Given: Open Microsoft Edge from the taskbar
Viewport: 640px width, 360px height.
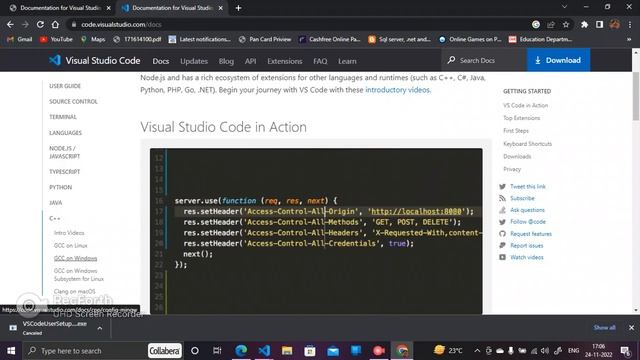Looking at the screenshot, I should point(241,351).
